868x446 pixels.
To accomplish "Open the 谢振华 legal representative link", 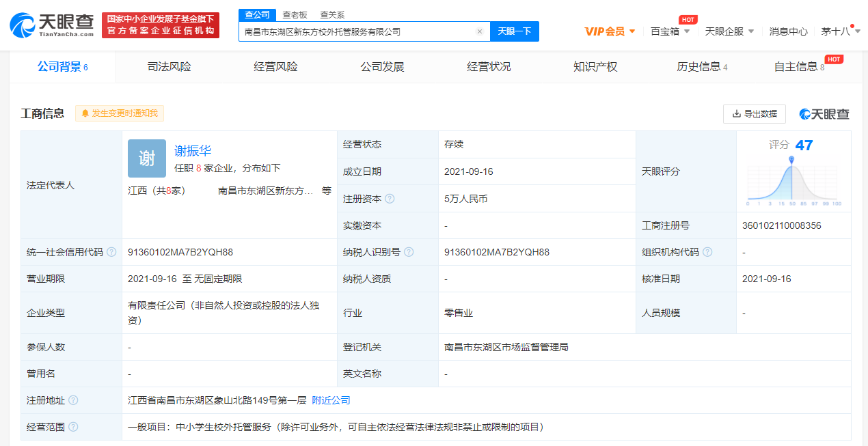I will pos(193,151).
